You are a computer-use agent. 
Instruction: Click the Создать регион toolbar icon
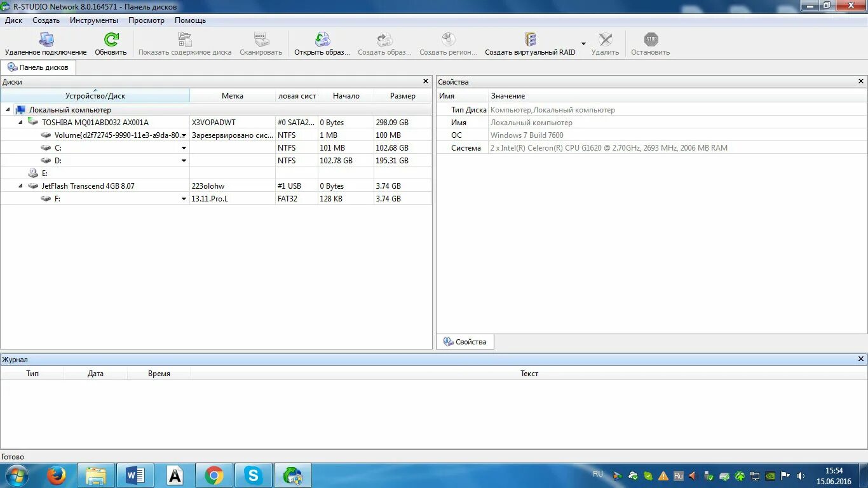(x=448, y=40)
